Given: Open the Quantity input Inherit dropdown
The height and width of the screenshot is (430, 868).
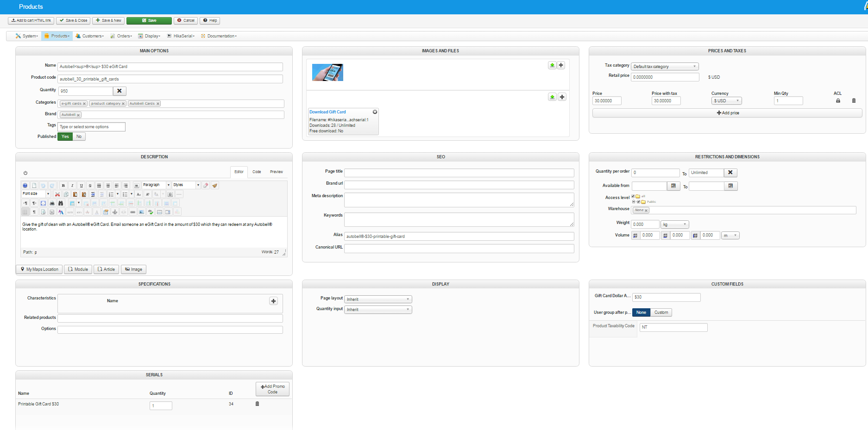Looking at the screenshot, I should tap(378, 310).
